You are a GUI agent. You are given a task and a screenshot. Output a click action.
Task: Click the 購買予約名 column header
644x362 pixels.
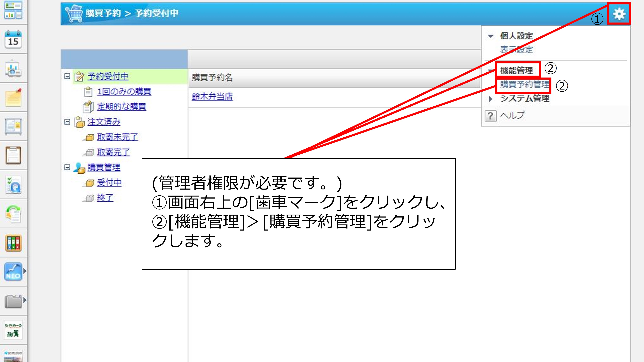pos(212,78)
